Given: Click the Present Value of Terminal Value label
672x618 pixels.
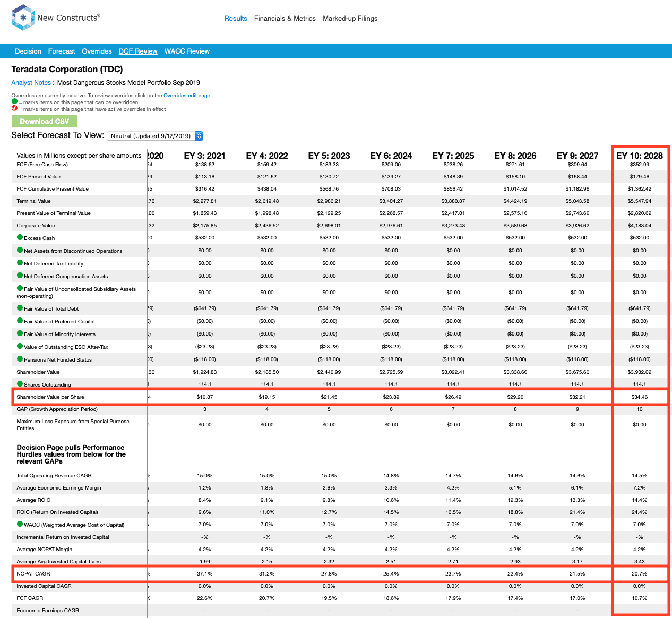Looking at the screenshot, I should [54, 213].
